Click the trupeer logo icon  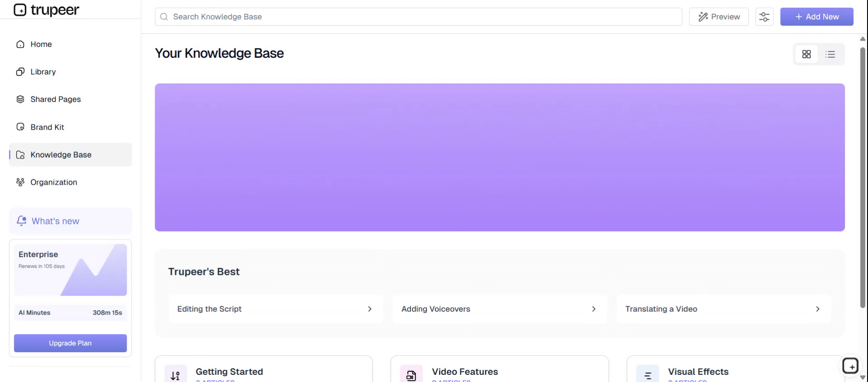click(x=20, y=9)
